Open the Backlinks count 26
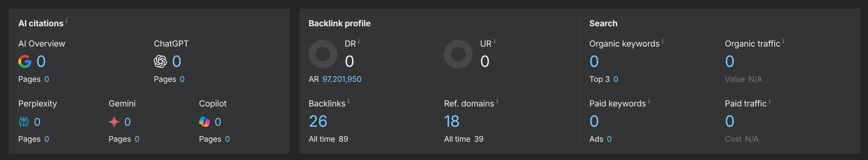Viewport: 868px width, 160px height. (318, 121)
